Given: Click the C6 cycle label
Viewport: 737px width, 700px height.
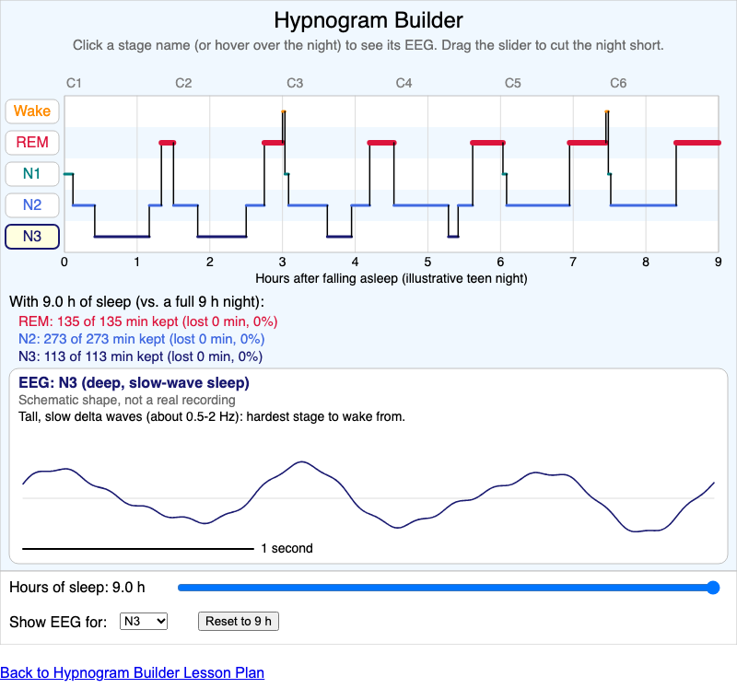Looking at the screenshot, I should click(x=618, y=83).
